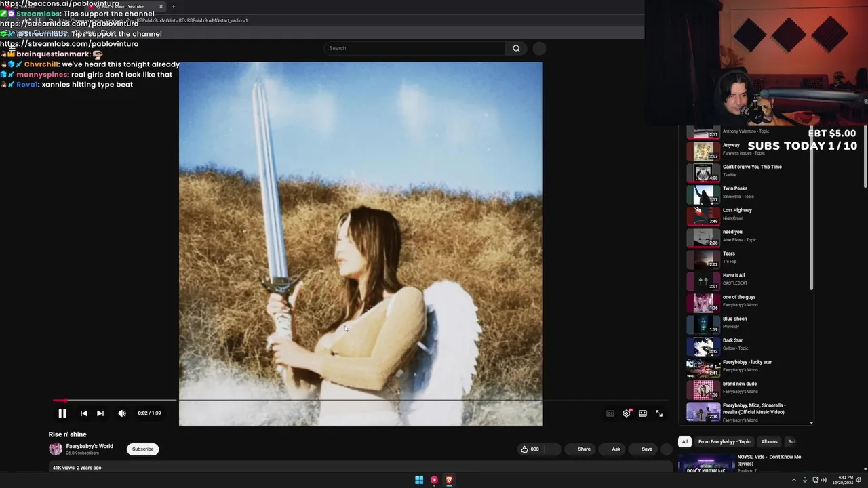Skip to the next video in the player
This screenshot has height=488, width=868.
[x=100, y=413]
